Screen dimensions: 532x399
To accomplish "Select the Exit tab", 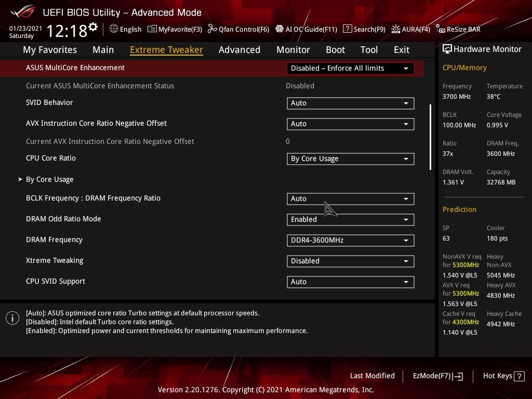I will (x=402, y=50).
